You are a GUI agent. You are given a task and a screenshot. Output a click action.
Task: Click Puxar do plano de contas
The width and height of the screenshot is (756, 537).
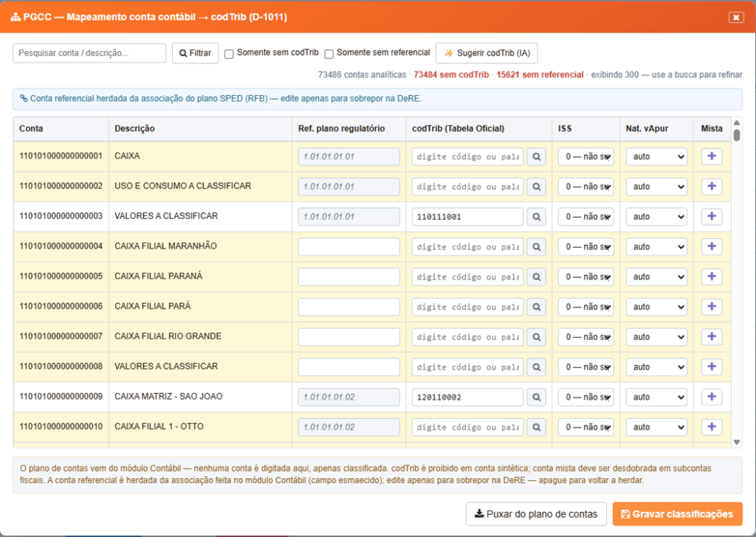(x=536, y=514)
